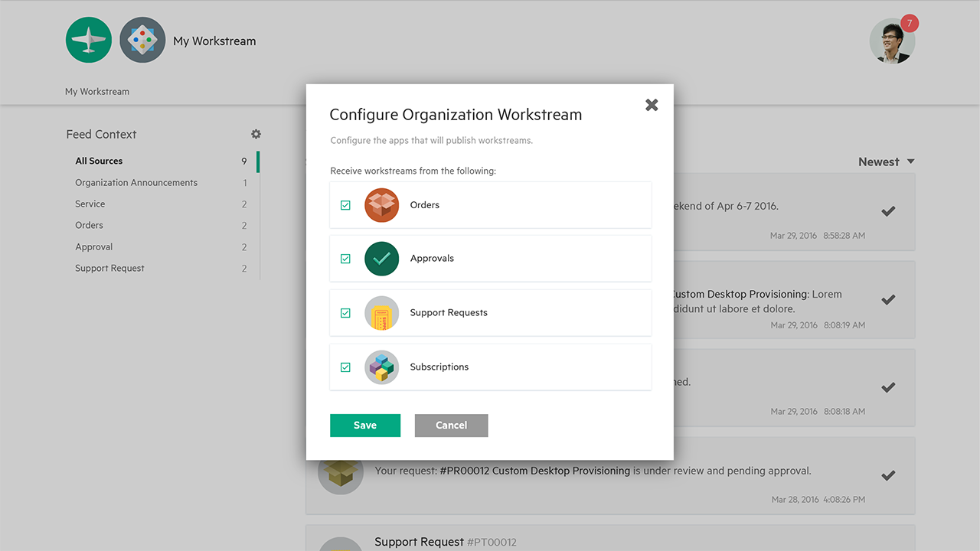The width and height of the screenshot is (980, 551).
Task: Click the Approvals label in dialog
Action: point(432,259)
